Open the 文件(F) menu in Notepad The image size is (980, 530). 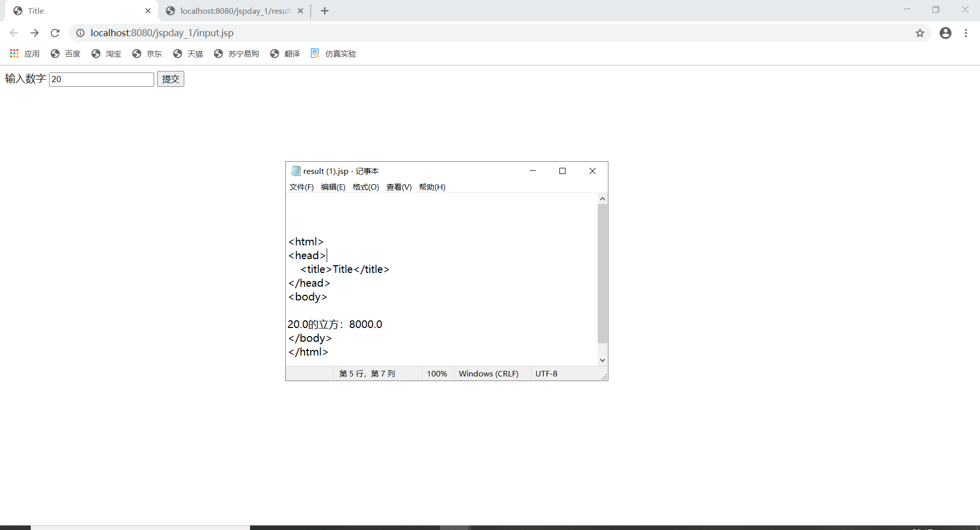coord(301,187)
